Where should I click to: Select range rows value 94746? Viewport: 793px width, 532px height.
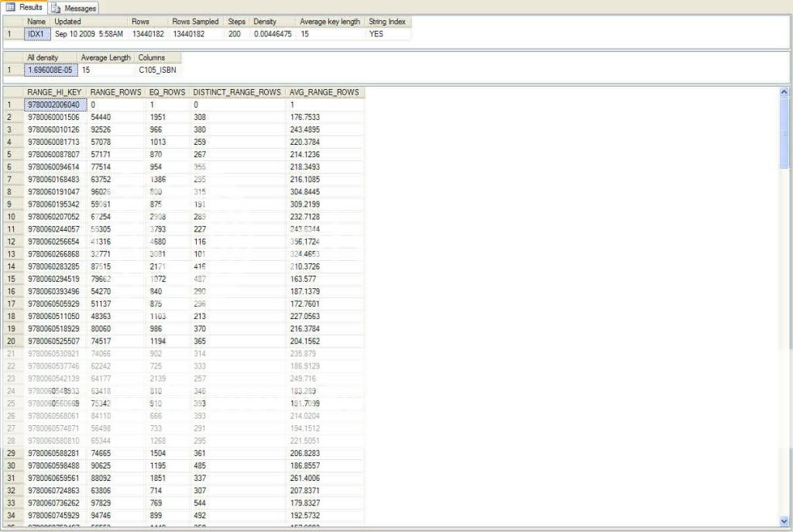coord(116,515)
